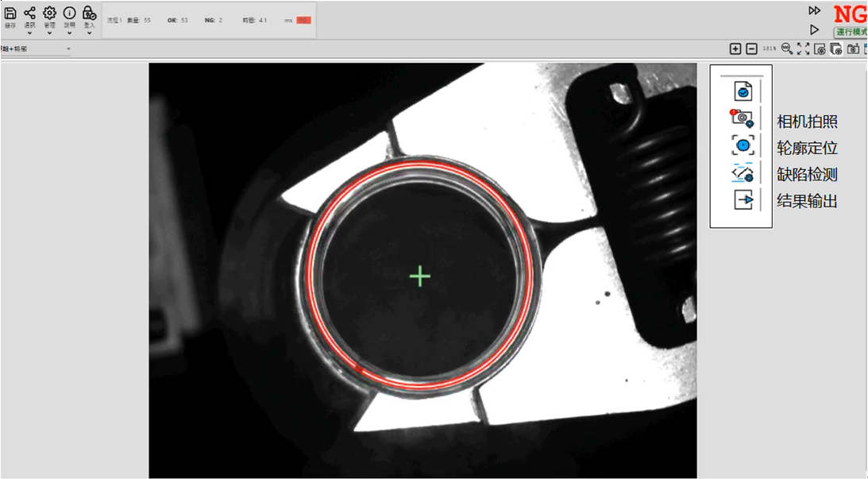Select the result output (结果输出) node
Image resolution: width=868 pixels, height=479 pixels.
[x=743, y=200]
